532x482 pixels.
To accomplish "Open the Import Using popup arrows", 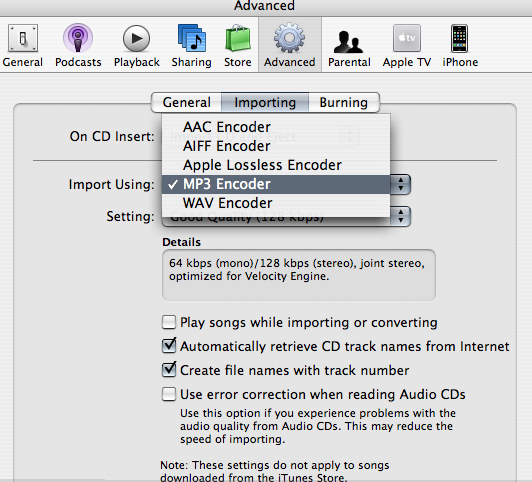I will [401, 184].
